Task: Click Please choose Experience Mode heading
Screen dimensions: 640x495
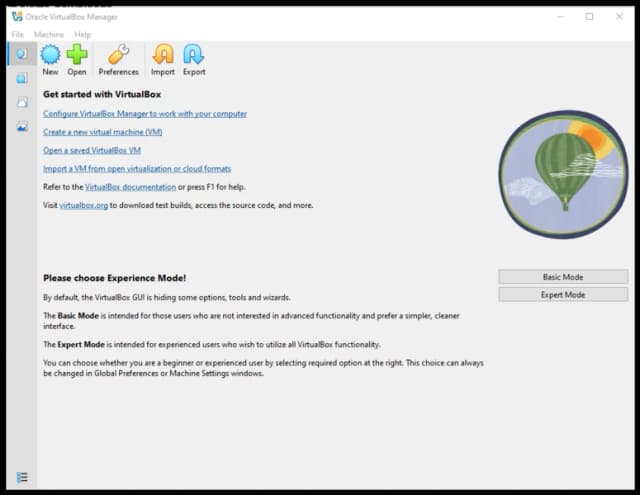Action: (115, 278)
